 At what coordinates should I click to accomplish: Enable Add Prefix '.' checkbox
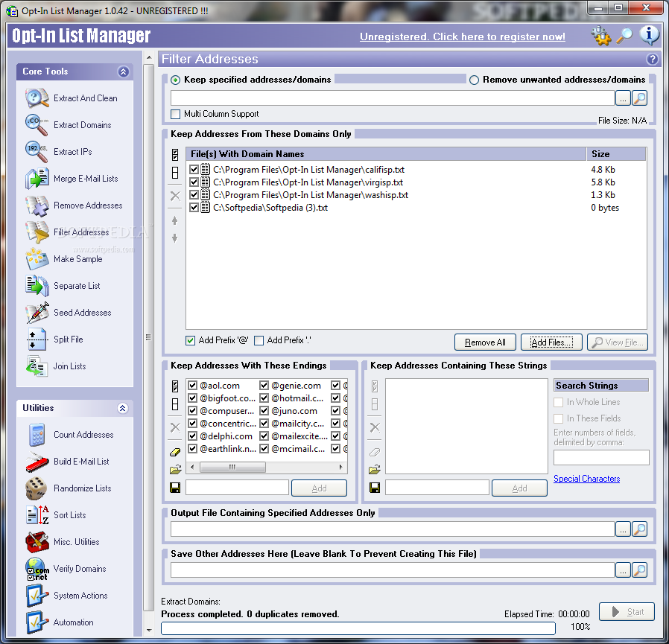259,340
